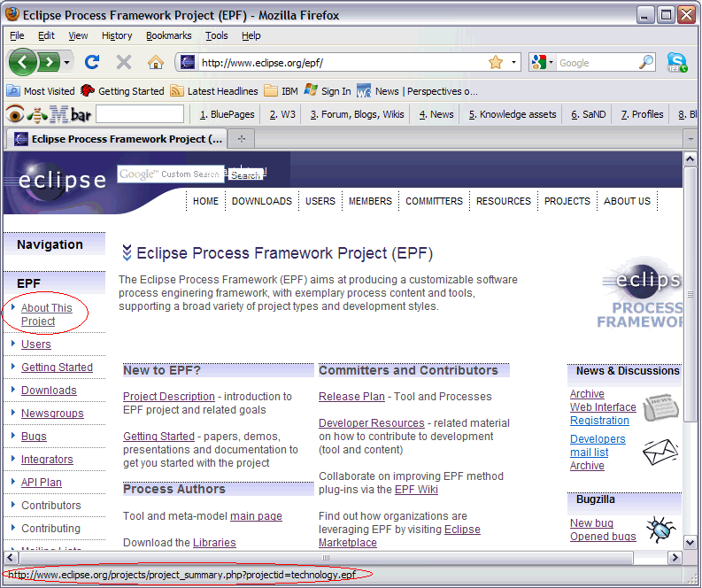Go to the Home page icon

pos(156,62)
